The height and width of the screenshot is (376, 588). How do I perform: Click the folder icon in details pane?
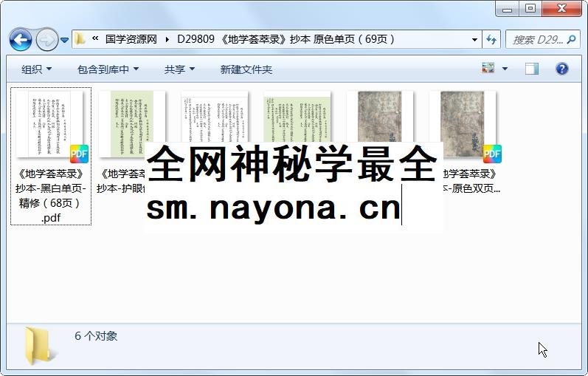click(x=39, y=346)
